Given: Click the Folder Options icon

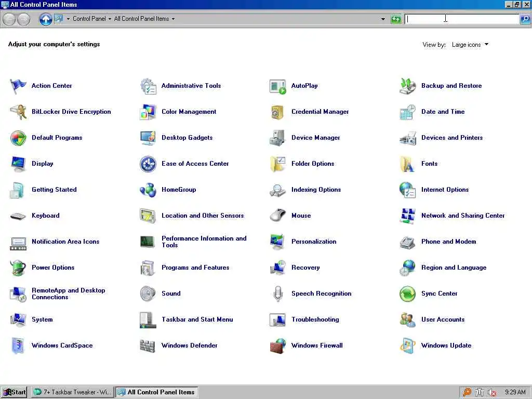Looking at the screenshot, I should (278, 164).
